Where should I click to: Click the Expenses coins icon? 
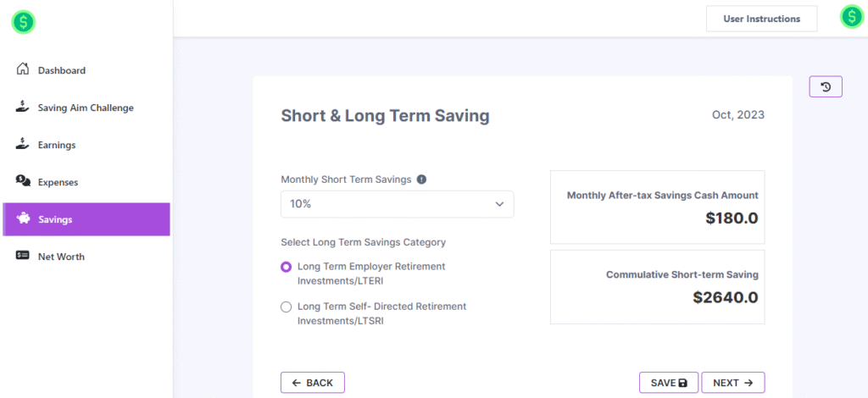(x=24, y=181)
